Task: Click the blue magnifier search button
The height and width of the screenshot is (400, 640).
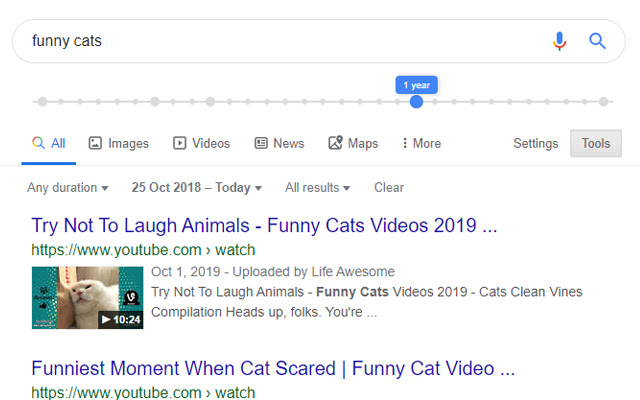Action: pos(597,41)
